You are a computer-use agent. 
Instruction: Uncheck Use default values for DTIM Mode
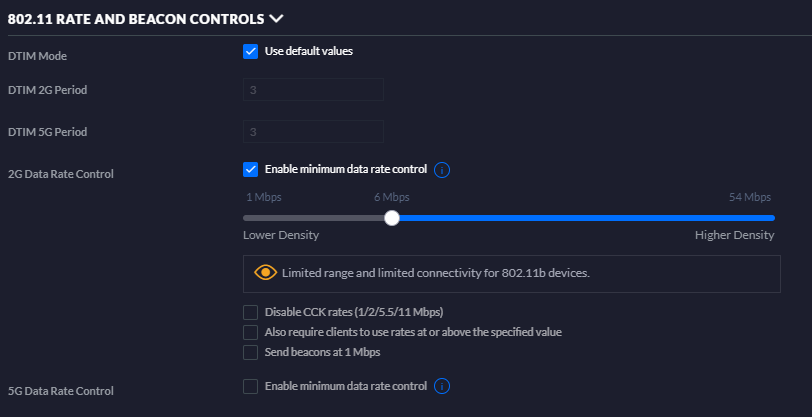click(x=251, y=51)
